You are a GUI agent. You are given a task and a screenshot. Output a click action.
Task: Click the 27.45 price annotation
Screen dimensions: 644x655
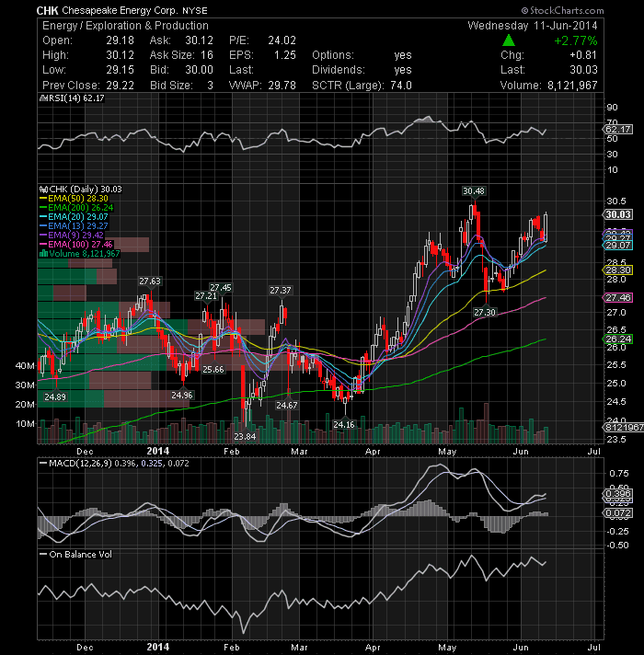pyautogui.click(x=221, y=287)
